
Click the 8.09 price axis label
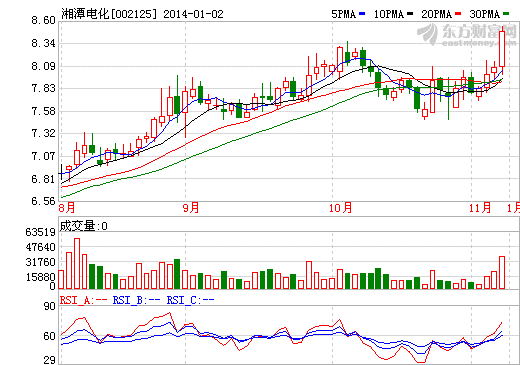[x=43, y=66]
